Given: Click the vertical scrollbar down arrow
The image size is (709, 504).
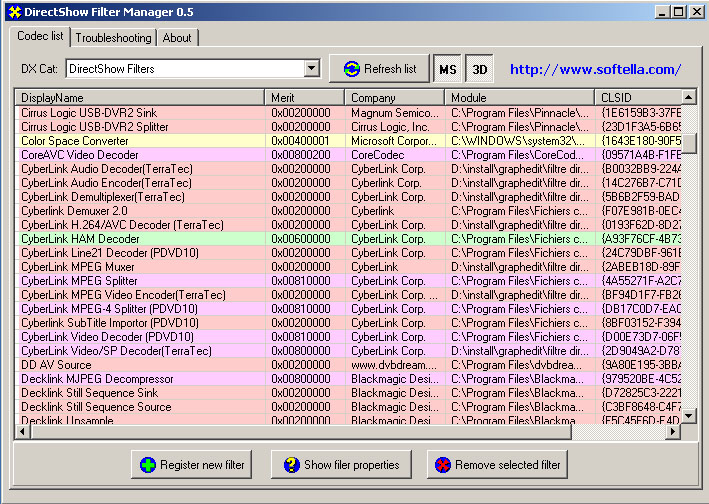Looking at the screenshot, I should [x=689, y=415].
